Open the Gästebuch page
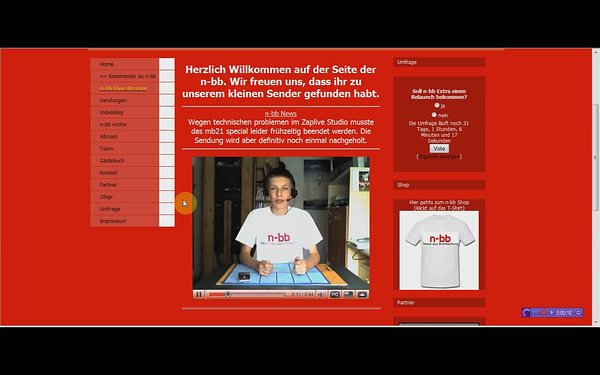The image size is (600, 375). pyautogui.click(x=125, y=161)
